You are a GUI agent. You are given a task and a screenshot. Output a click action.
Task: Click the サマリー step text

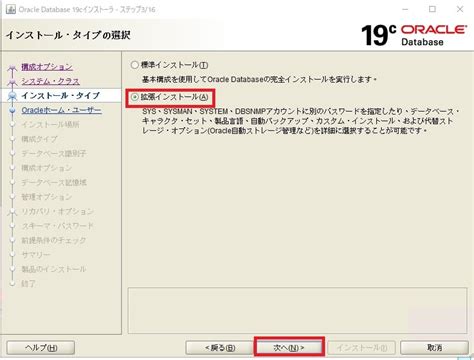pos(36,255)
